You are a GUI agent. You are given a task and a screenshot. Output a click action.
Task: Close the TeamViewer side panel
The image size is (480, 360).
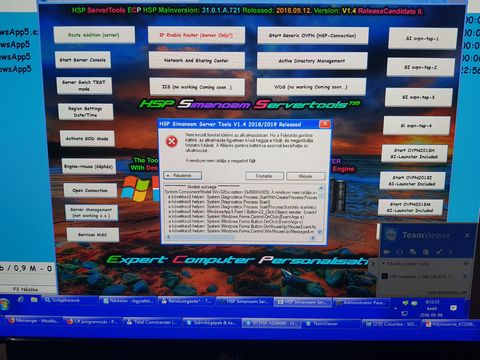pyautogui.click(x=467, y=235)
